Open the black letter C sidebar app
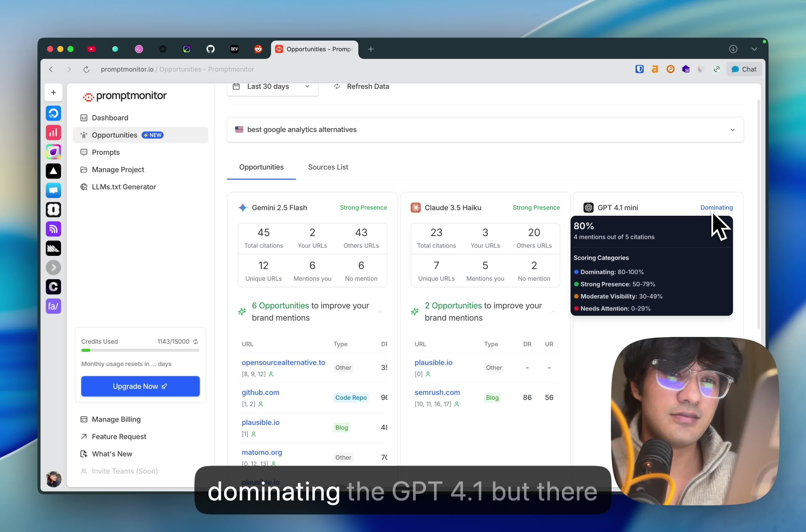Image resolution: width=806 pixels, height=532 pixels. (53, 287)
